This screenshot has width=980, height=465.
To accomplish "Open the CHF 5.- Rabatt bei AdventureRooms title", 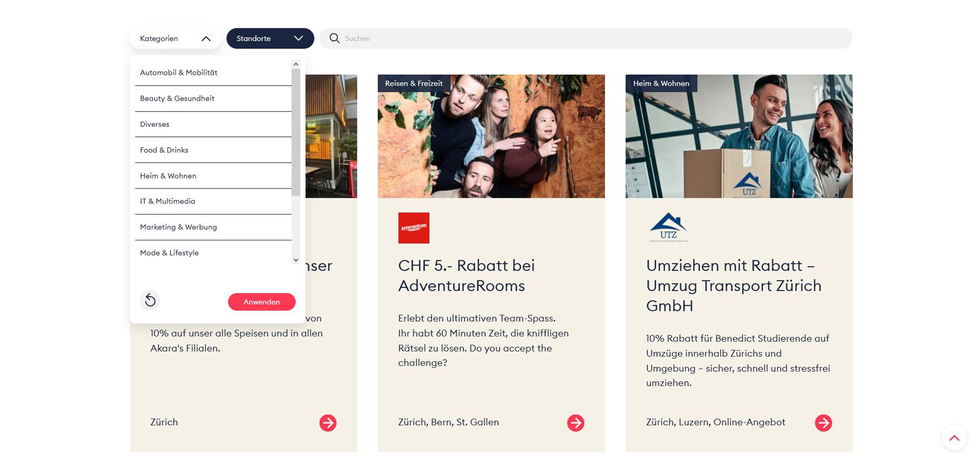I will pyautogui.click(x=466, y=276).
